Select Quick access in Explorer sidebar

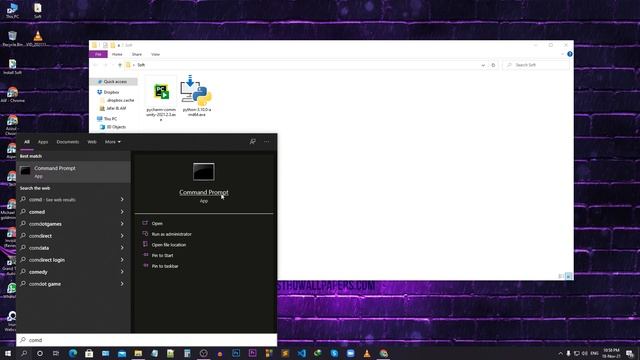tap(114, 82)
